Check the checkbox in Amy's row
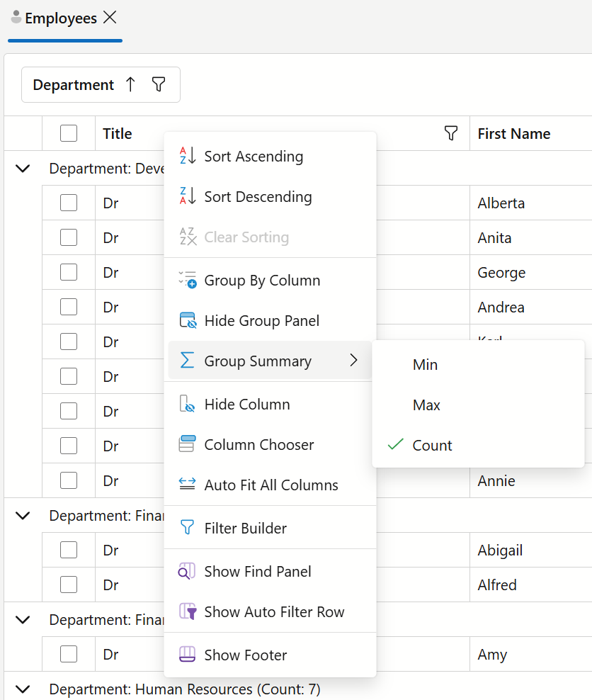Image resolution: width=592 pixels, height=700 pixels. (69, 655)
